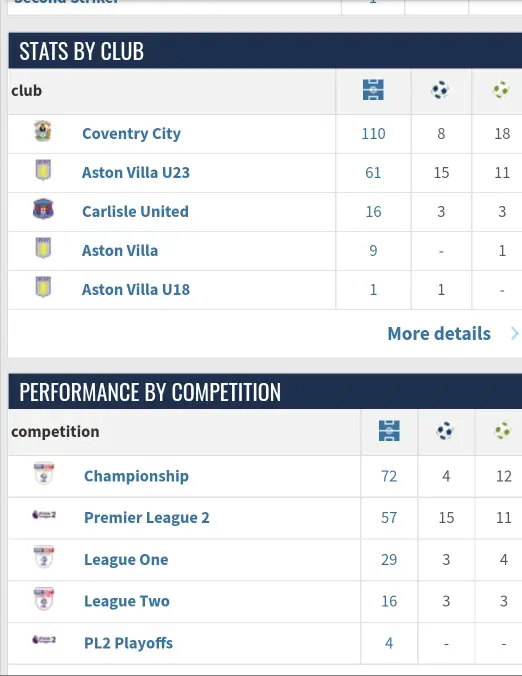
Task: Open the 72 Championship appearances number
Action: (x=389, y=476)
